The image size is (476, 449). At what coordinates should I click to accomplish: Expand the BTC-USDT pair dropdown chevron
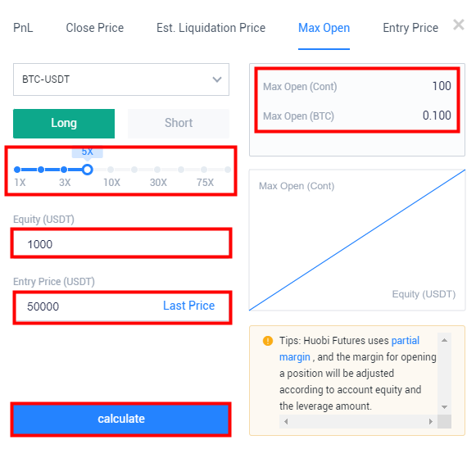click(x=217, y=79)
